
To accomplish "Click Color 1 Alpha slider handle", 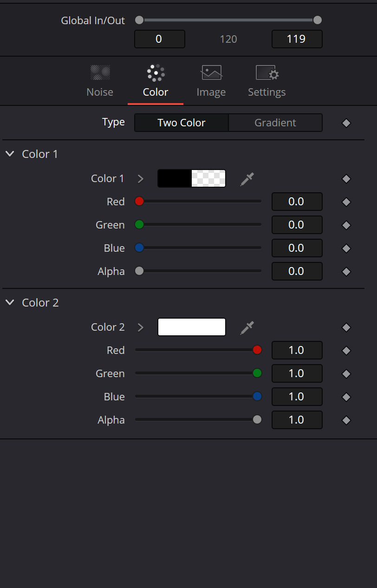I will click(x=139, y=271).
